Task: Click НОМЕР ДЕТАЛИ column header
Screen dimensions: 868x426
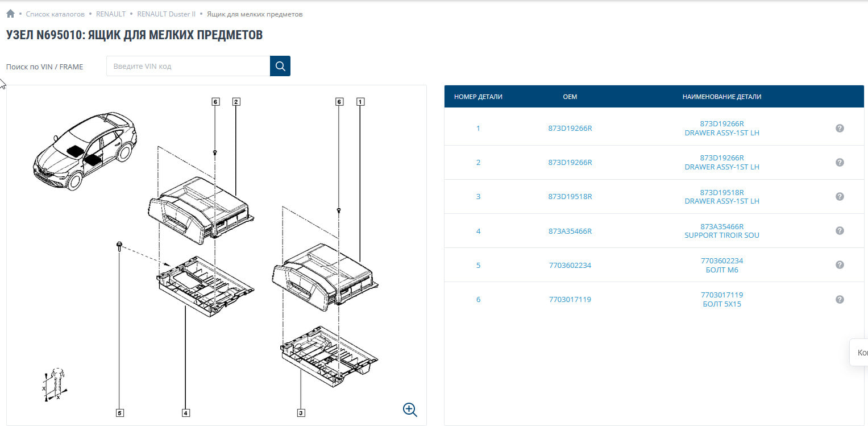Action: [478, 97]
